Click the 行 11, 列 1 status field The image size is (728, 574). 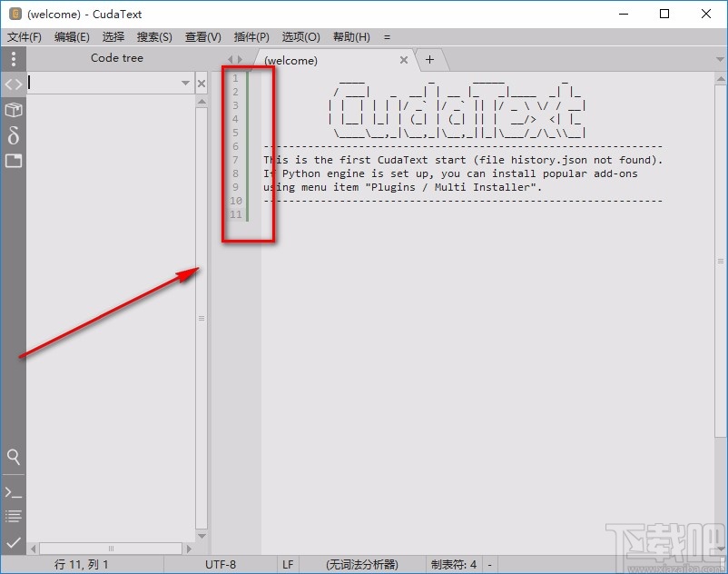pos(82,564)
